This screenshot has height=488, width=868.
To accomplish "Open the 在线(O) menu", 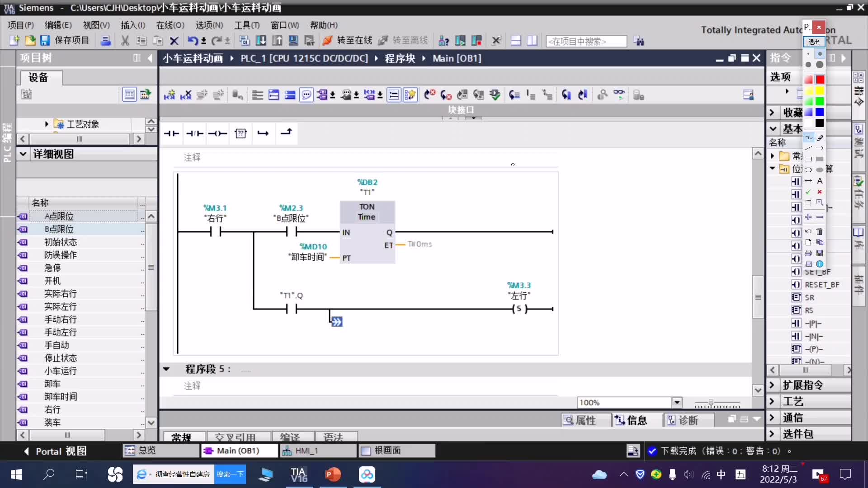I will tap(170, 25).
